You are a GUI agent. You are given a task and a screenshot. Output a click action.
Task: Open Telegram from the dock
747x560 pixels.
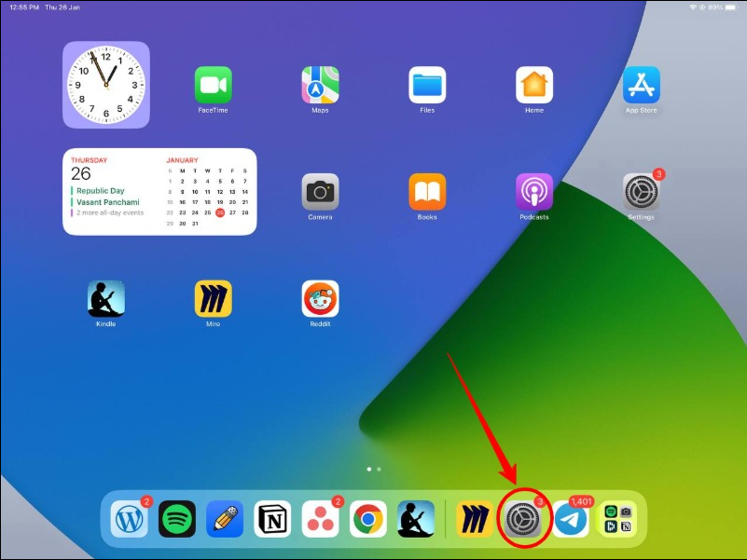572,519
